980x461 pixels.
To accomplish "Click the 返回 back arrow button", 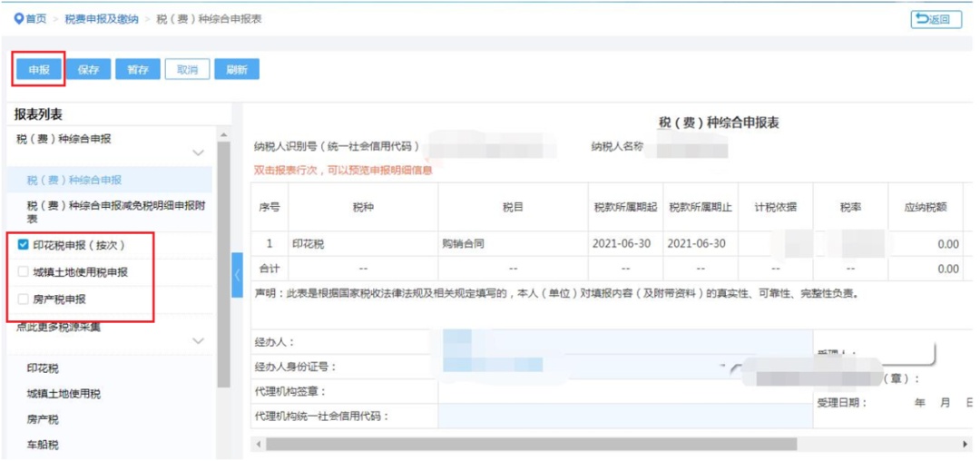I will [x=935, y=19].
